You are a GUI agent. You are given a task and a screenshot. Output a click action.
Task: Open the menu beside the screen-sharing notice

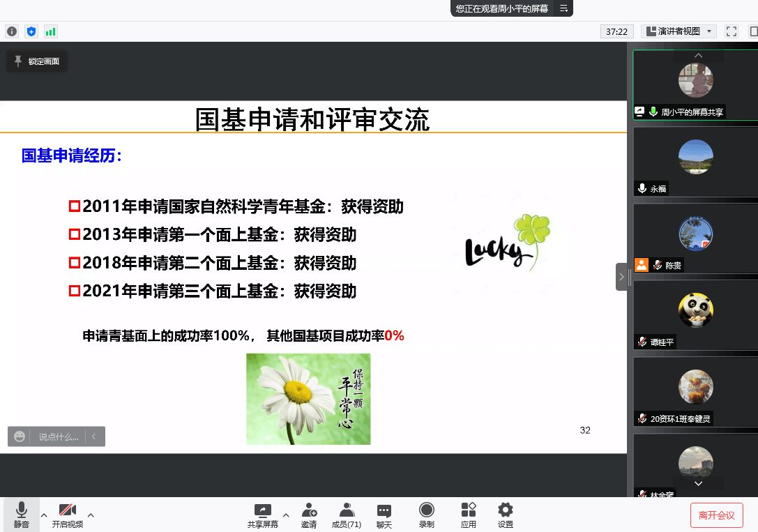coord(563,8)
